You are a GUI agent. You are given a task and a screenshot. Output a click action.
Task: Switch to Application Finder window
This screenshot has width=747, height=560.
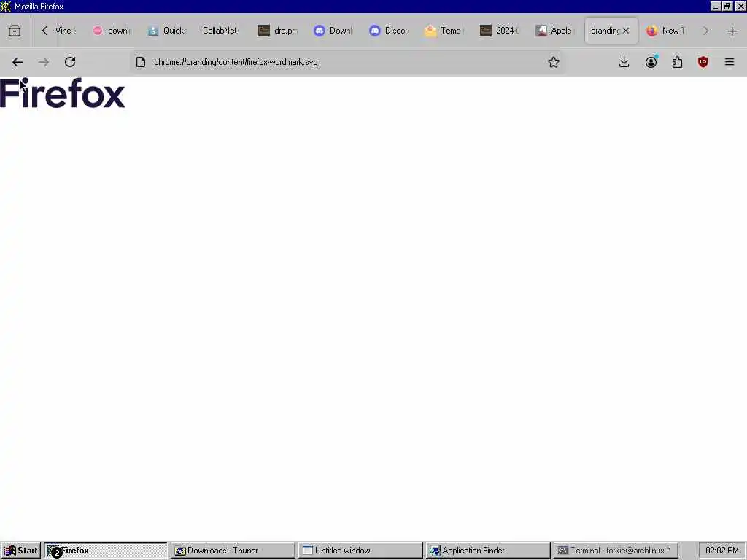click(x=488, y=551)
